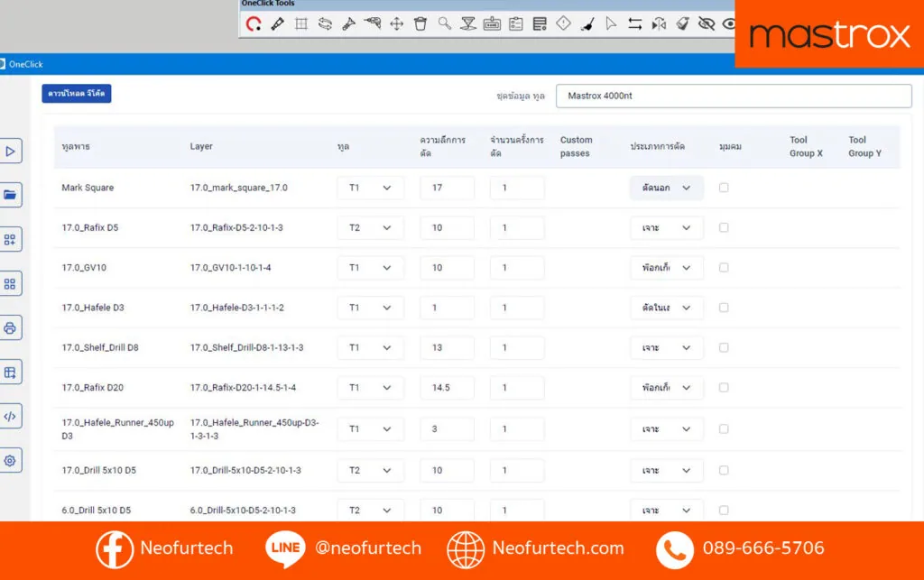The image size is (924, 580).
Task: Click the cut depth field showing 17
Action: (448, 188)
